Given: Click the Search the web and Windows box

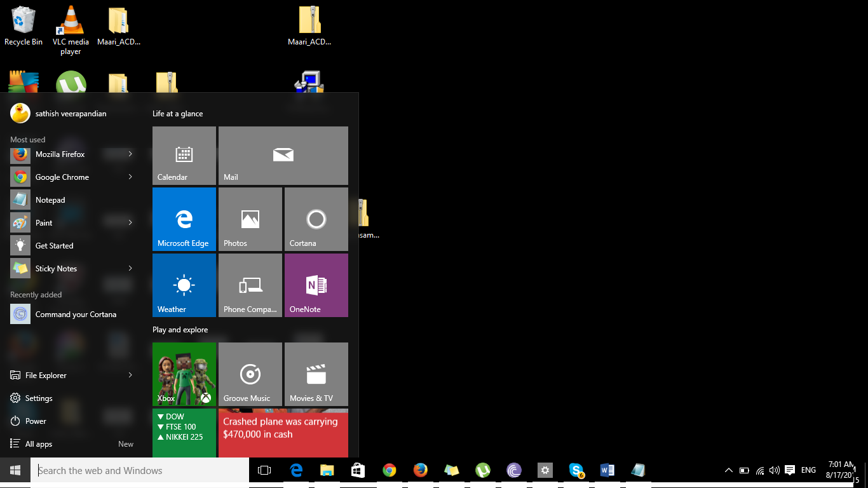Looking at the screenshot, I should click(x=140, y=471).
